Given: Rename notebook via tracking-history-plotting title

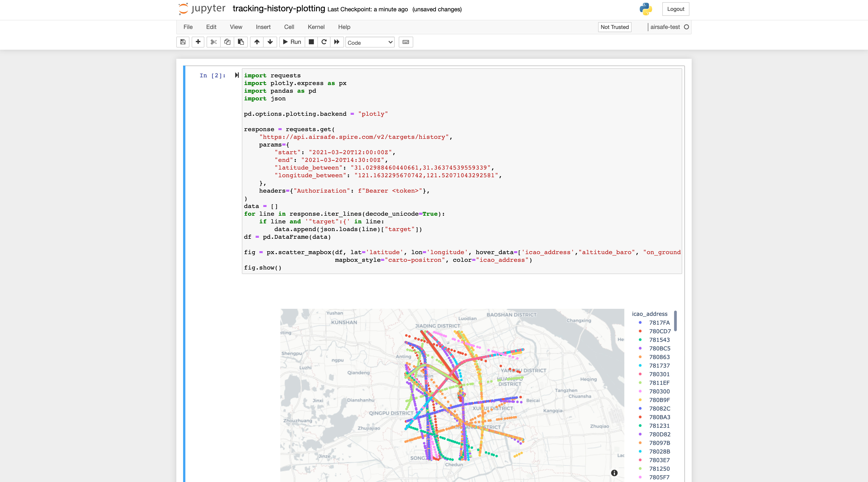Looking at the screenshot, I should 279,8.
